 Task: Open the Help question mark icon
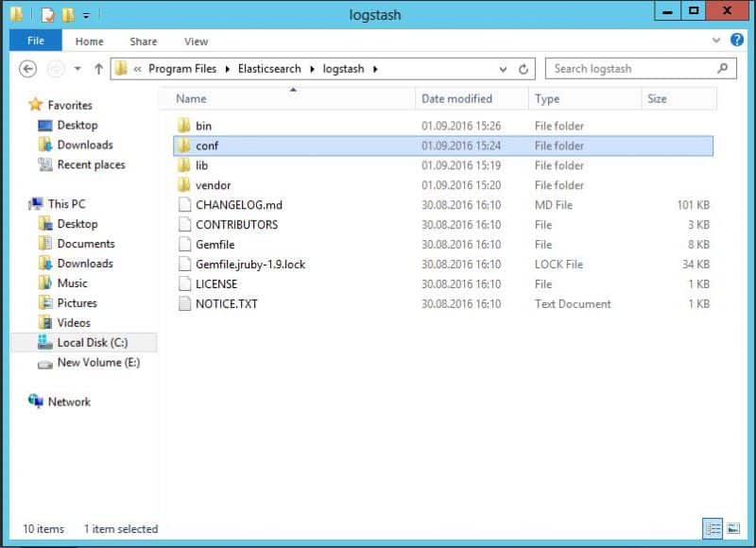tap(738, 42)
